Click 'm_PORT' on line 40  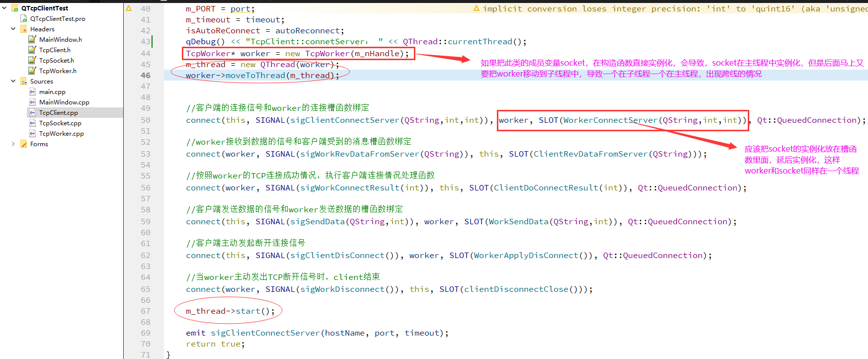(201, 8)
